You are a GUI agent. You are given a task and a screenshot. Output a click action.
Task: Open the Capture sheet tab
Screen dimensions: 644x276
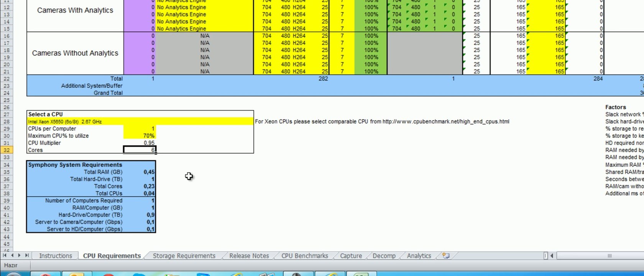351,256
